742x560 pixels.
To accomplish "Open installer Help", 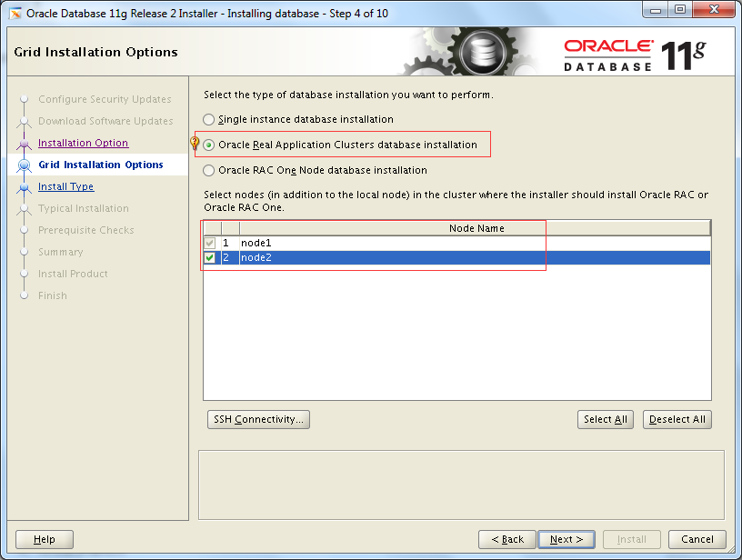I will click(x=45, y=539).
